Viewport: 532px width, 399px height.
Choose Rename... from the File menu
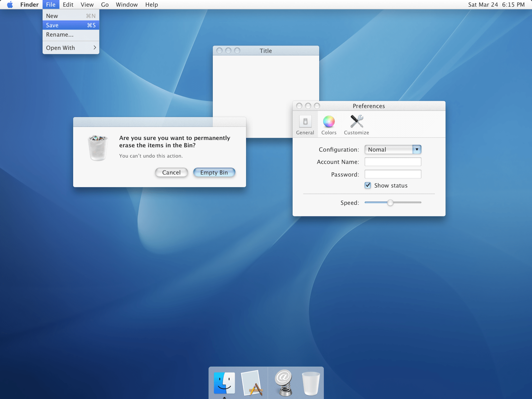click(71, 35)
